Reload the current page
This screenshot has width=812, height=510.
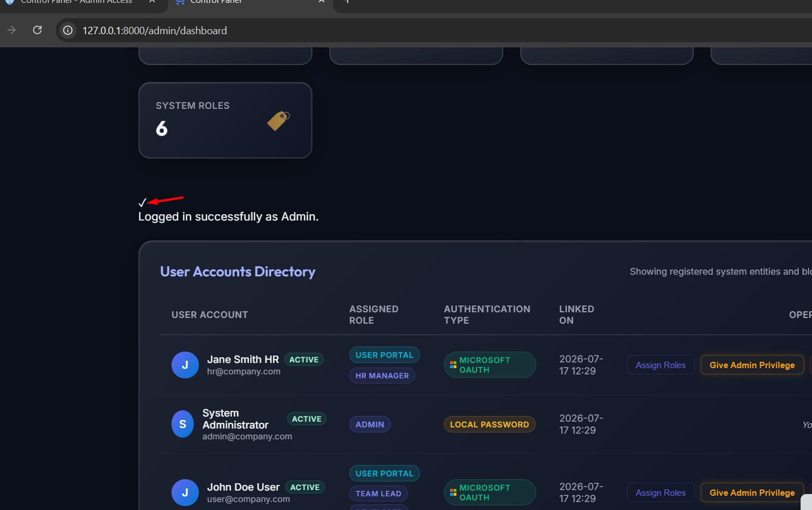click(x=38, y=30)
